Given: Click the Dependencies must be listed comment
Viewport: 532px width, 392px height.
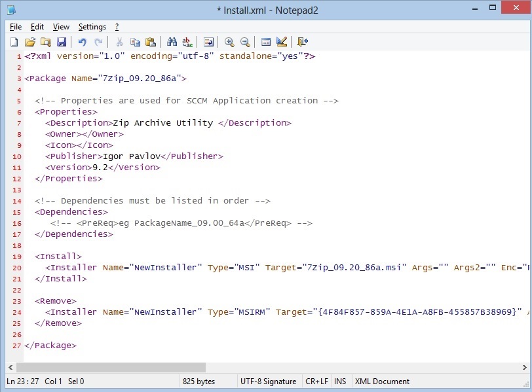Looking at the screenshot, I should pos(153,201).
